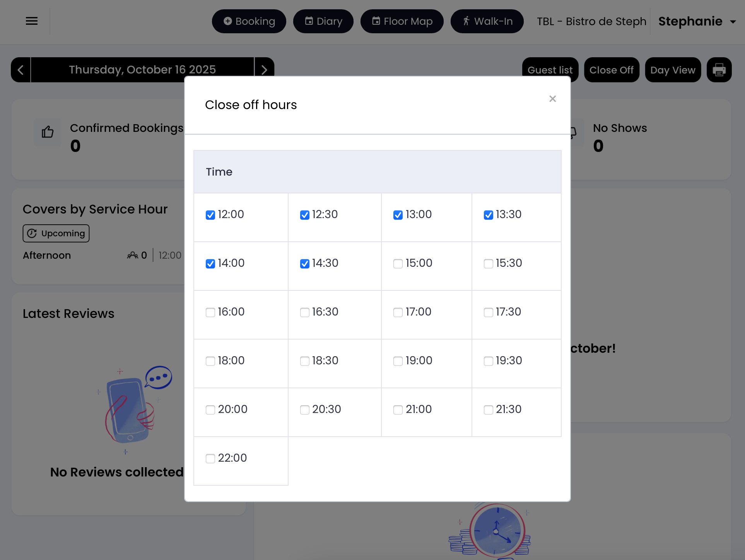Open the hamburger menu icon
The width and height of the screenshot is (745, 560).
[x=32, y=21]
